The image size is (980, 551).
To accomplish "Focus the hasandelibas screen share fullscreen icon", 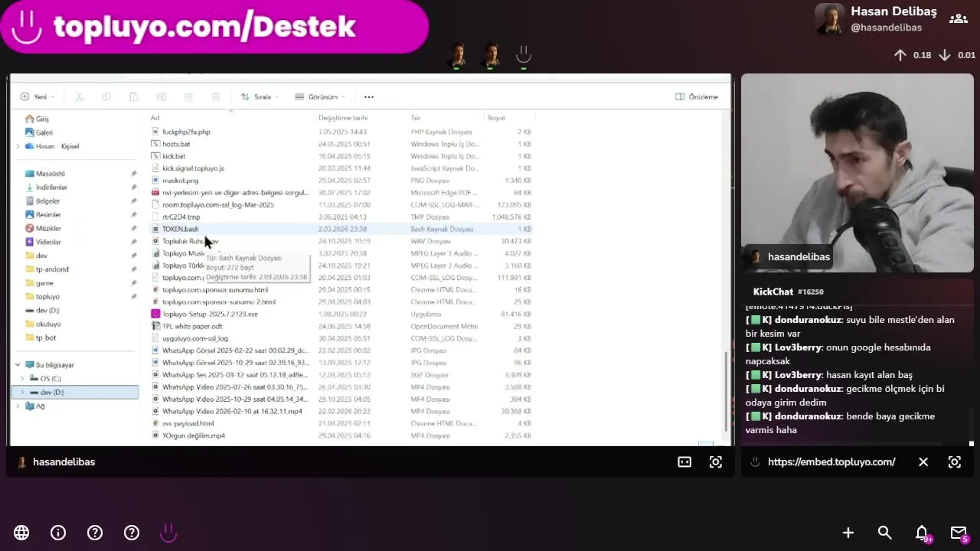I will coord(716,462).
